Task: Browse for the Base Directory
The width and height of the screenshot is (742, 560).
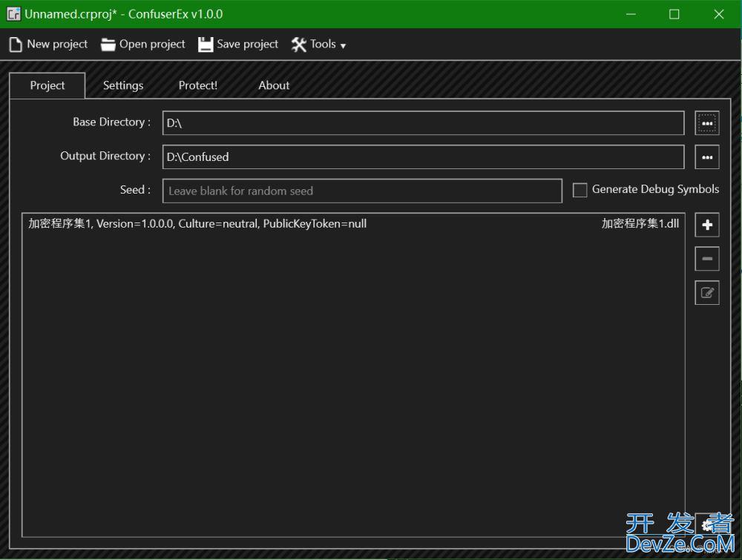Action: point(707,123)
